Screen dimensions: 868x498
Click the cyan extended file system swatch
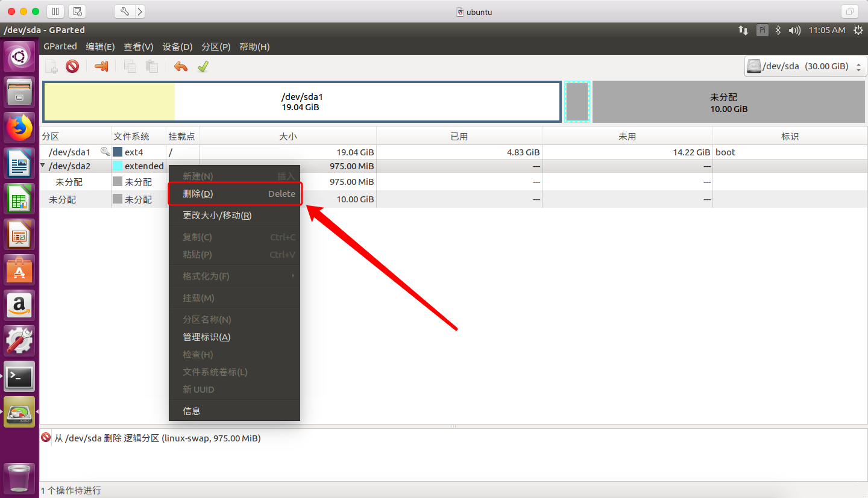(x=118, y=166)
